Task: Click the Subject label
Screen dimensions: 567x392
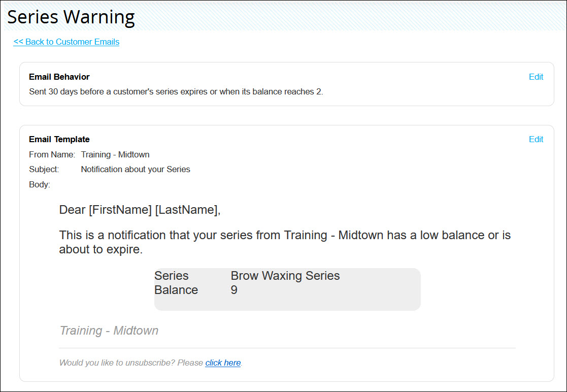Action: click(x=44, y=169)
